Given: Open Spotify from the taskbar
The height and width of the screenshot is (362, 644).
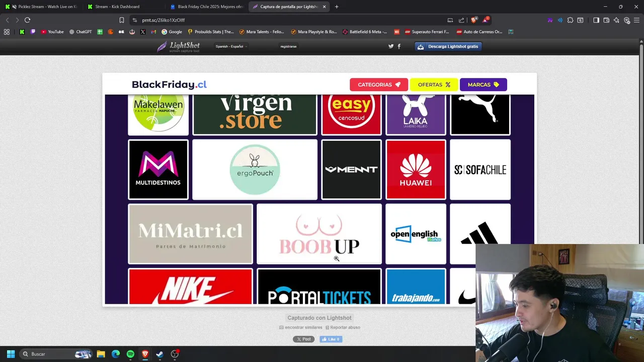Looking at the screenshot, I should click(x=130, y=354).
